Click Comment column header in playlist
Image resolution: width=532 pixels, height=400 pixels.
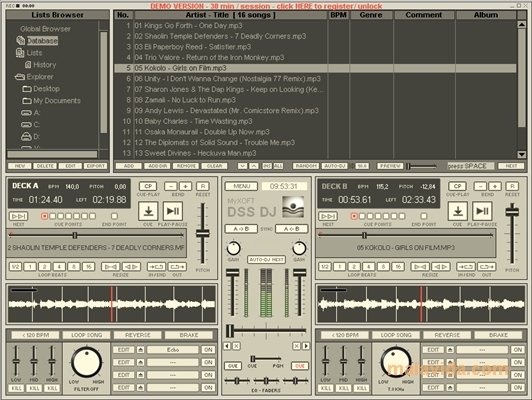(x=424, y=15)
